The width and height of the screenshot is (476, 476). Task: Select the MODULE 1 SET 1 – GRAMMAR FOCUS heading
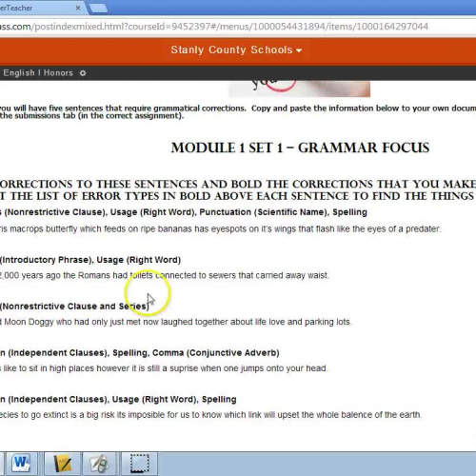point(300,148)
